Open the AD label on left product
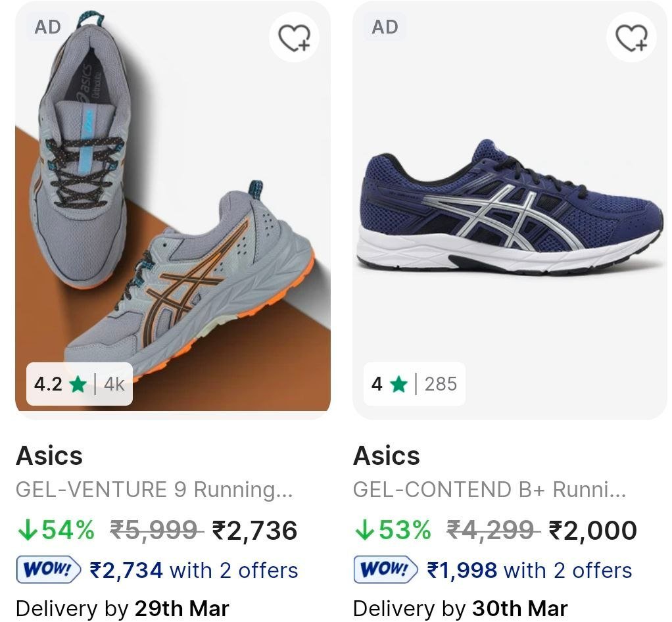This screenshot has height=622, width=672. point(46,27)
